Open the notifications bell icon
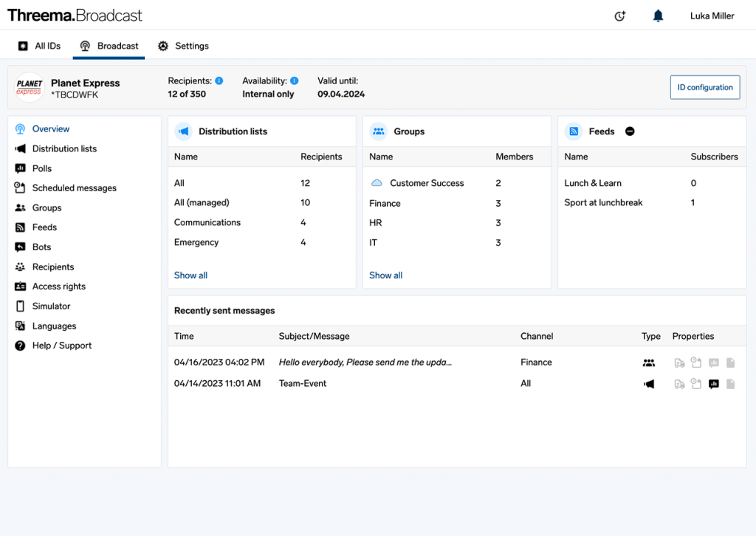Image resolution: width=756 pixels, height=536 pixels. click(658, 16)
